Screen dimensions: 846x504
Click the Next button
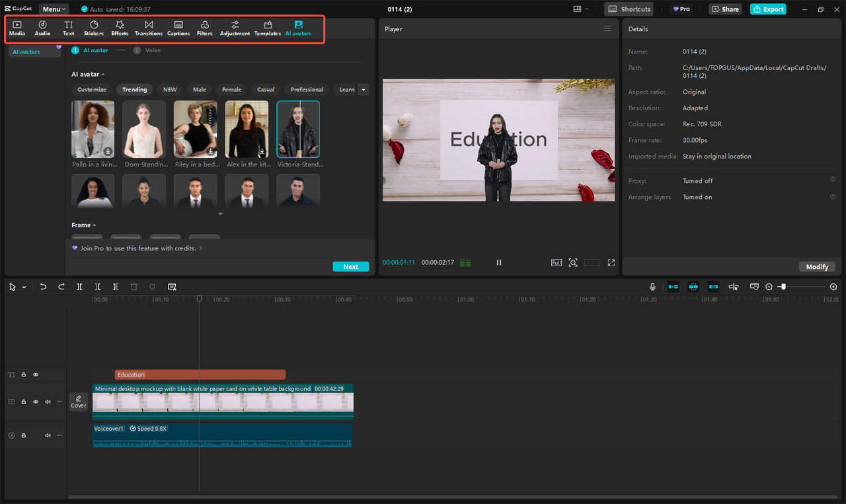350,266
